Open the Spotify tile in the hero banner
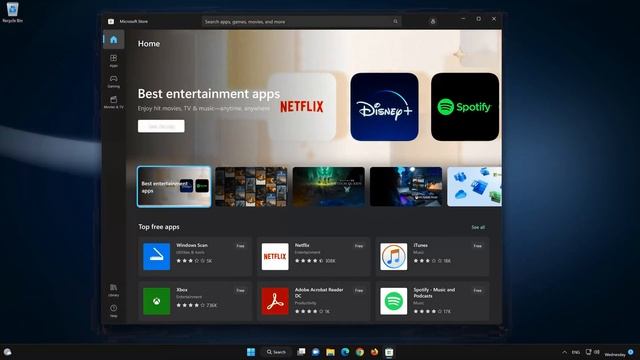Image resolution: width=640 pixels, height=360 pixels. (465, 107)
